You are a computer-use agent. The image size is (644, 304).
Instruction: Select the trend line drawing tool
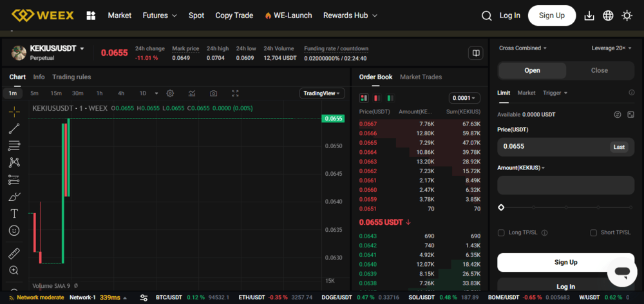[14, 129]
